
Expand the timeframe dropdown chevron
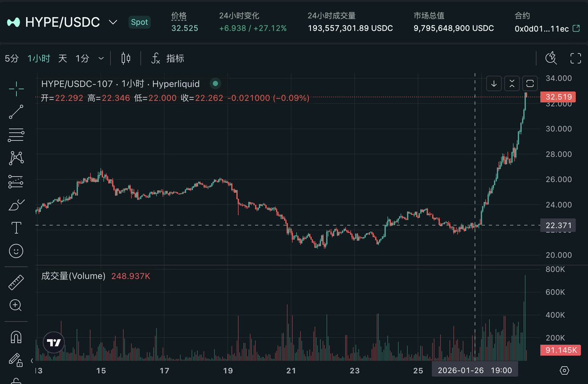[x=101, y=58]
